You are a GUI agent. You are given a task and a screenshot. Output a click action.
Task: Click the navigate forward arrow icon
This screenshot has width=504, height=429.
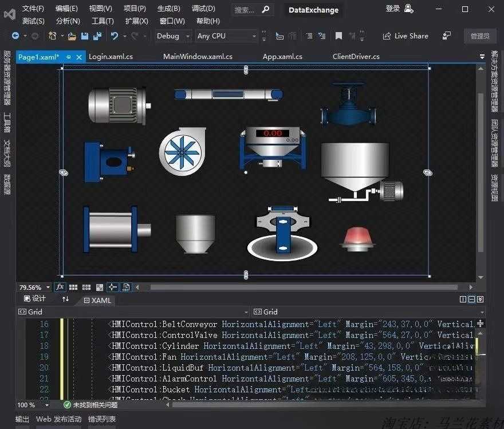35,36
